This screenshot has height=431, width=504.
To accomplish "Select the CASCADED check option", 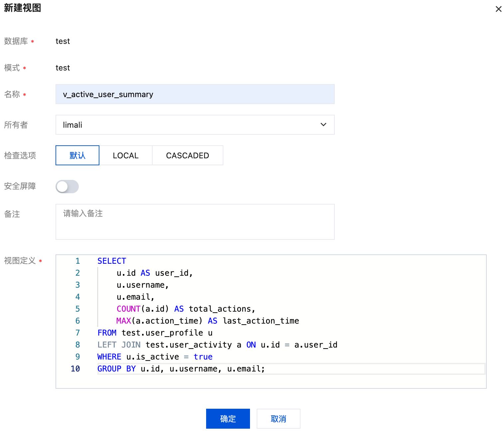I will 188,155.
